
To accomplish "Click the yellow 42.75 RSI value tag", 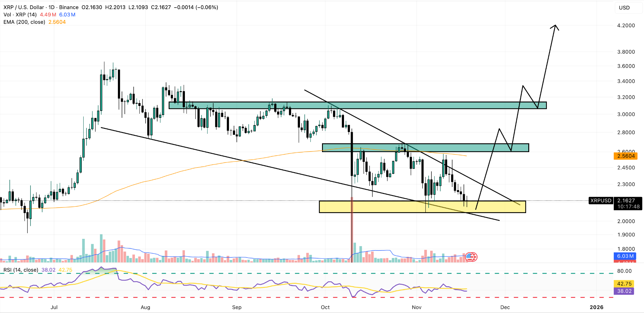I will (x=624, y=284).
